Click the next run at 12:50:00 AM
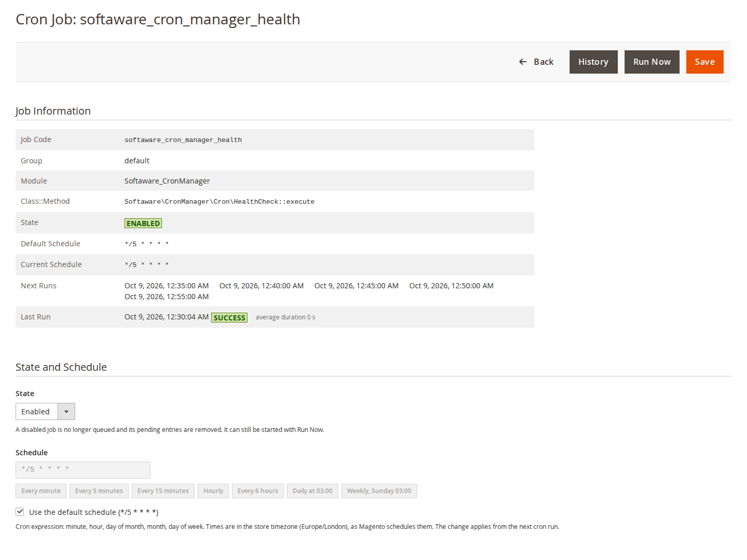The height and width of the screenshot is (560, 747). (x=451, y=286)
